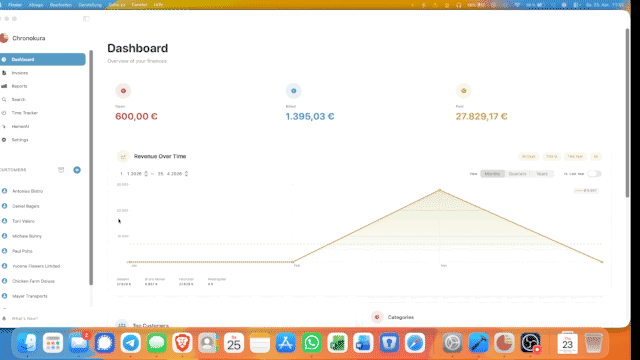The width and height of the screenshot is (640, 360).
Task: Open Invoices in the sidebar
Action: (20, 73)
